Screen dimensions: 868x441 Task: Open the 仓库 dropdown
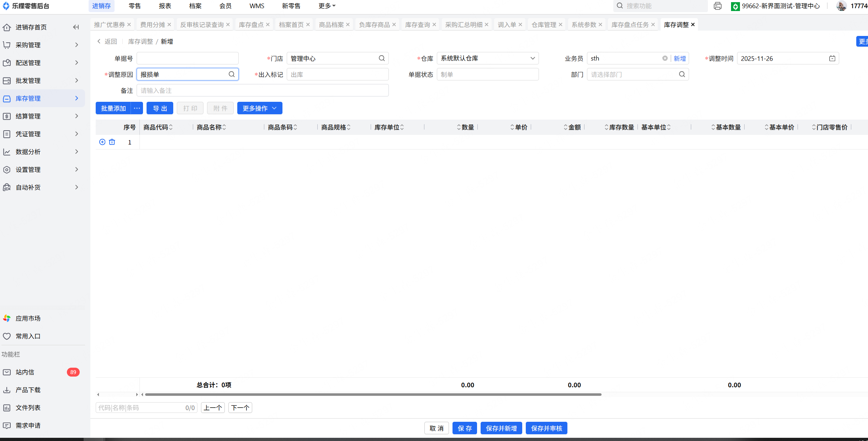coord(487,58)
